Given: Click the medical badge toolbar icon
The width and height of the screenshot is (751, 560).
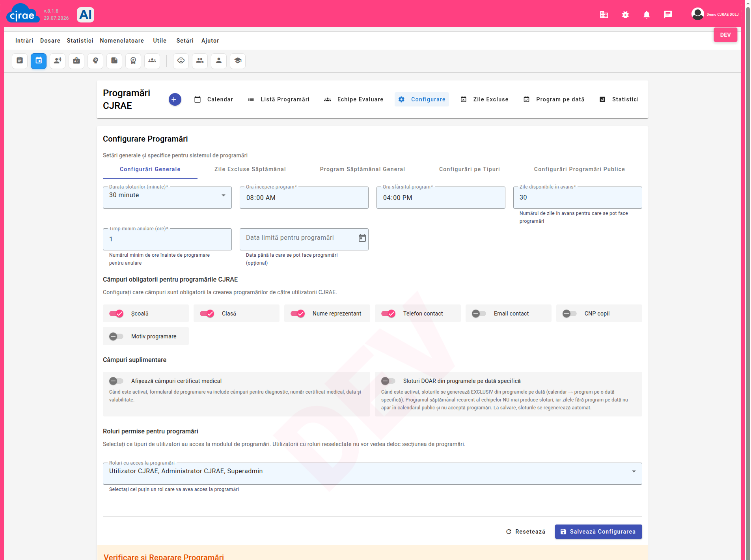Looking at the screenshot, I should click(x=76, y=61).
